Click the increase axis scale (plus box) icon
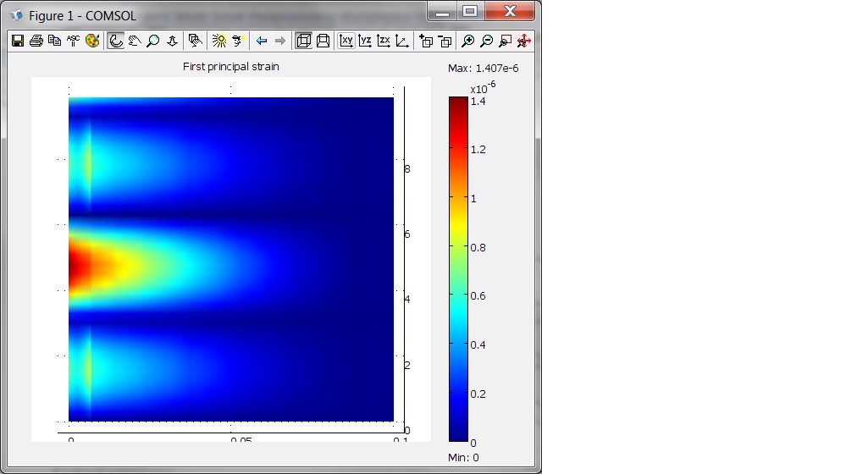This screenshot has height=474, width=868. pos(426,41)
